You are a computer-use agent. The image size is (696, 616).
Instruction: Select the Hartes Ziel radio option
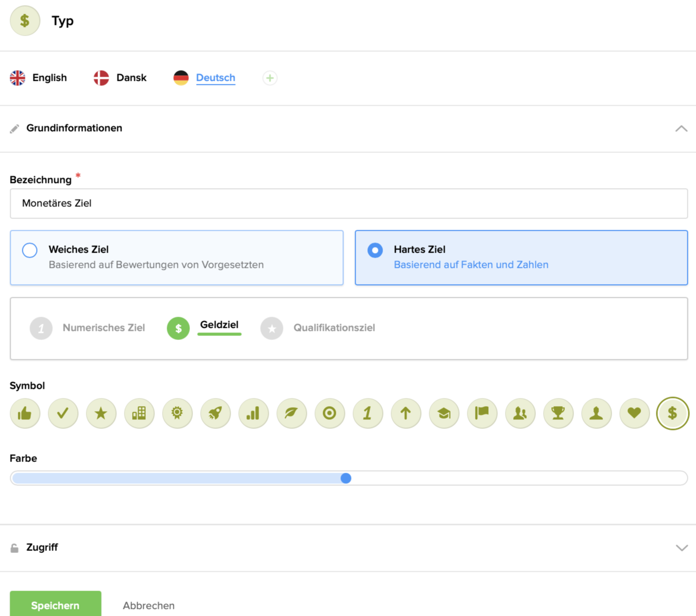pyautogui.click(x=375, y=250)
